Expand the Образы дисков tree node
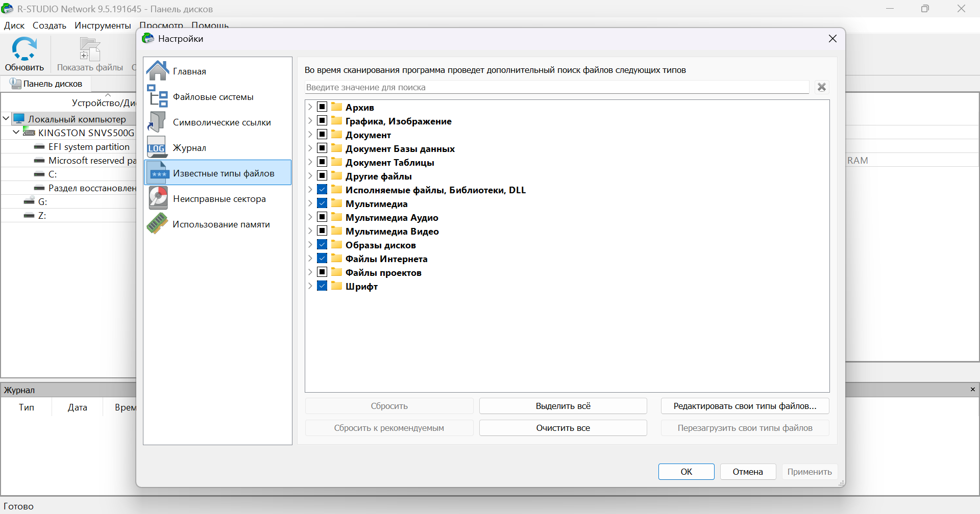Viewport: 980px width, 514px height. pyautogui.click(x=310, y=245)
